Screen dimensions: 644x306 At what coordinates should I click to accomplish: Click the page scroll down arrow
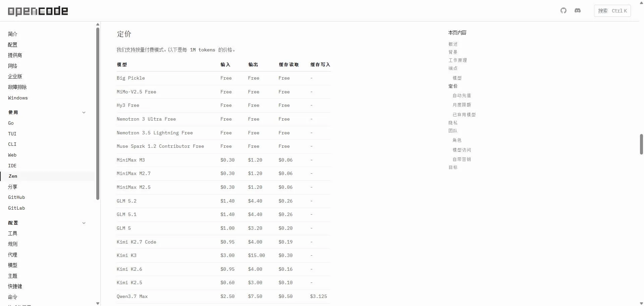click(641, 303)
